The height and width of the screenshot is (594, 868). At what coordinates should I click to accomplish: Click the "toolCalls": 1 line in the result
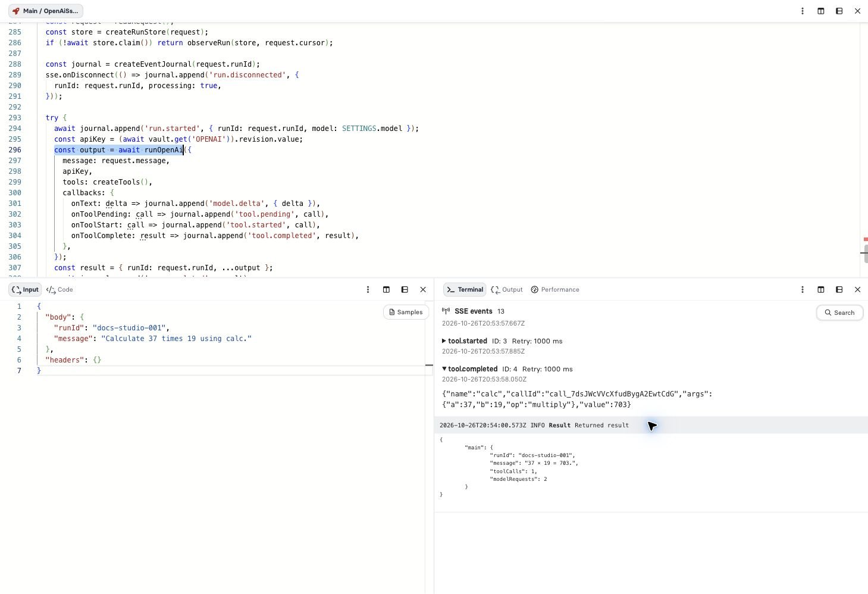tap(513, 471)
